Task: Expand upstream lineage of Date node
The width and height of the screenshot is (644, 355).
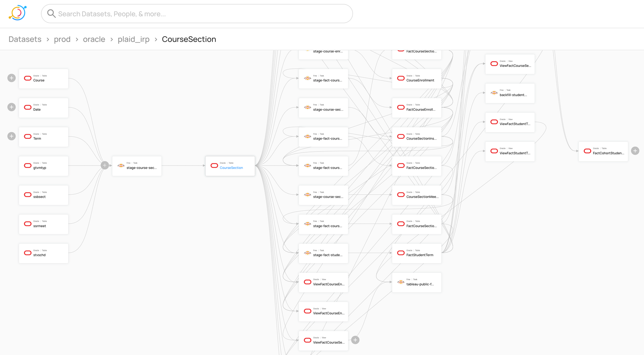Action: coord(12,107)
